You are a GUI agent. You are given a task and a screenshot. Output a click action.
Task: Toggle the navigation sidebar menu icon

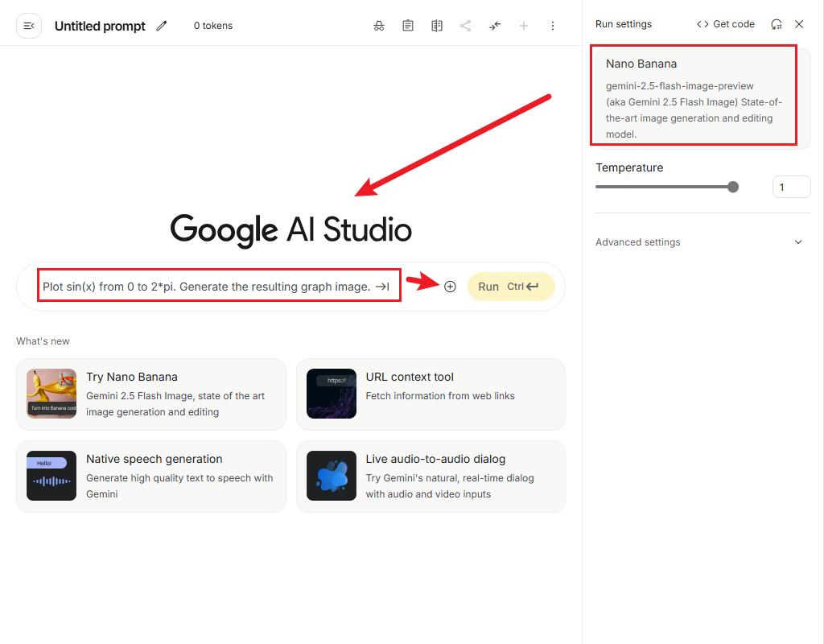click(x=29, y=26)
